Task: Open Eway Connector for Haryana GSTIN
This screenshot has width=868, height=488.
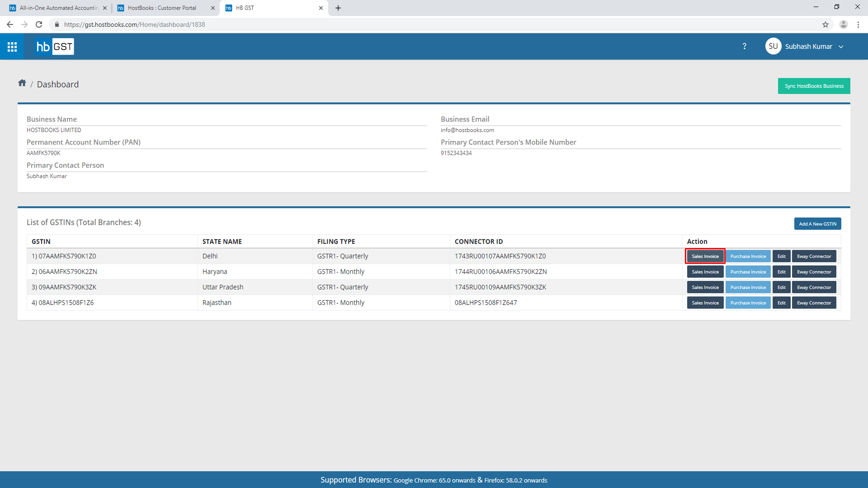Action: point(814,272)
